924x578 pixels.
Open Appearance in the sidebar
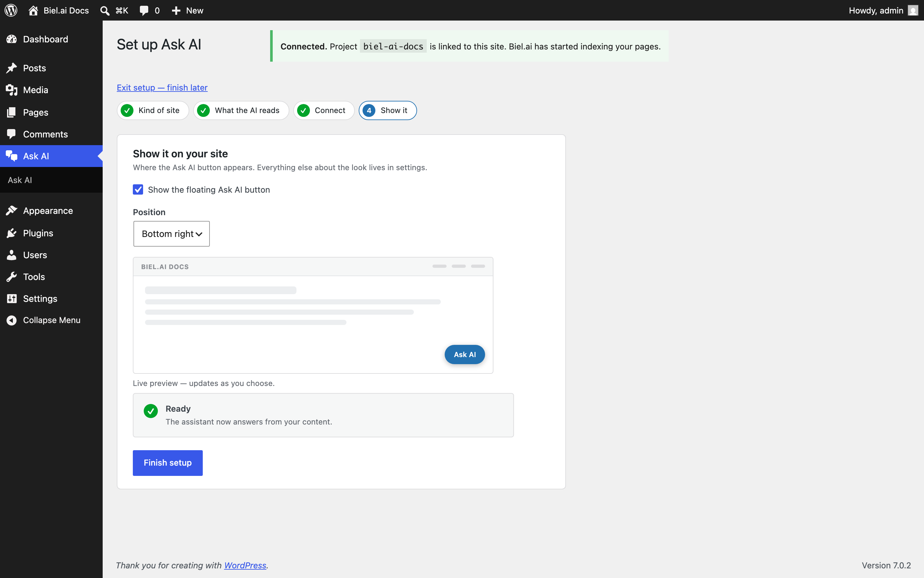51,211
